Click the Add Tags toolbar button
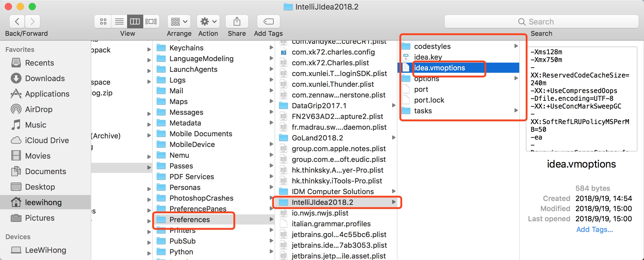This screenshot has width=644, height=260. coord(268,21)
